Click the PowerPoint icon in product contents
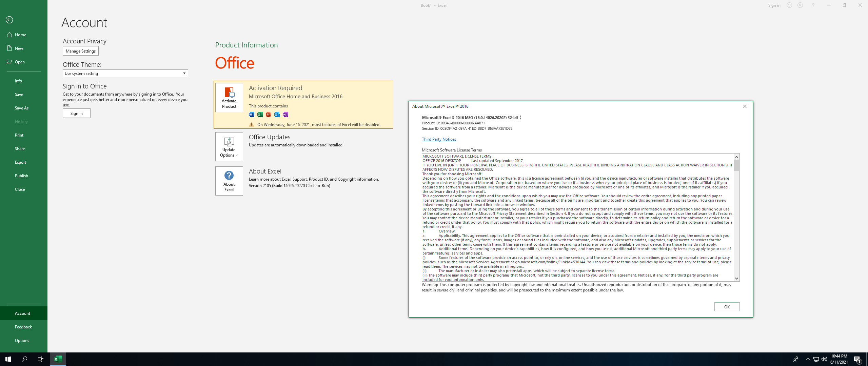 pyautogui.click(x=269, y=115)
